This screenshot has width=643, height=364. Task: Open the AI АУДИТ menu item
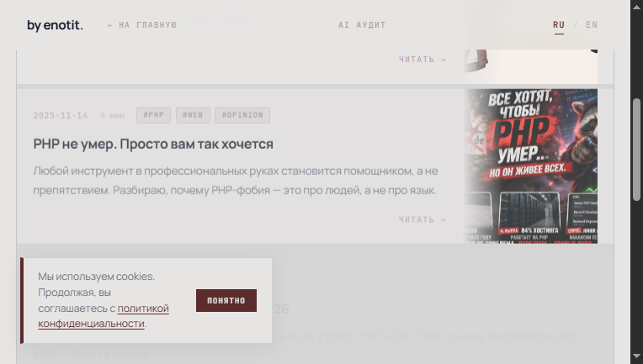click(362, 25)
